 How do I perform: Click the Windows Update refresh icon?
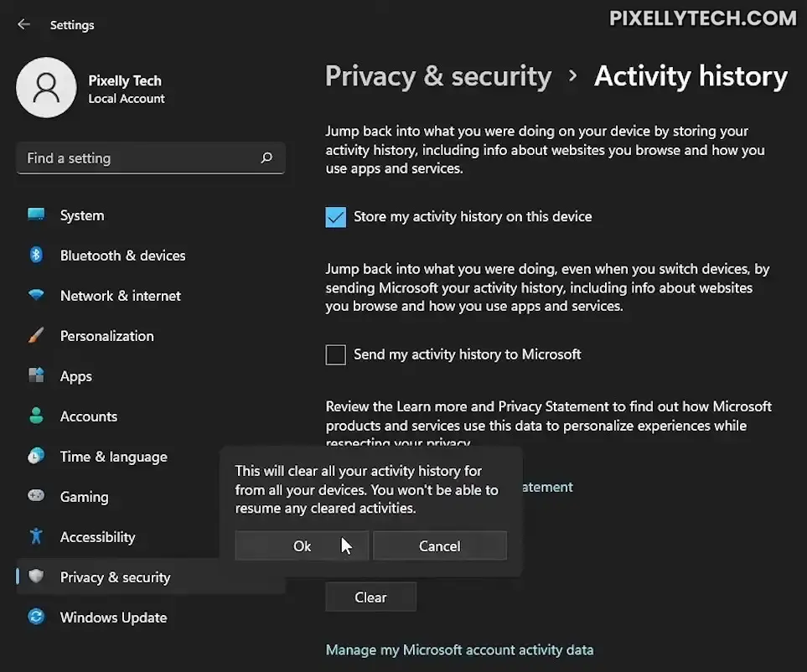(x=36, y=617)
